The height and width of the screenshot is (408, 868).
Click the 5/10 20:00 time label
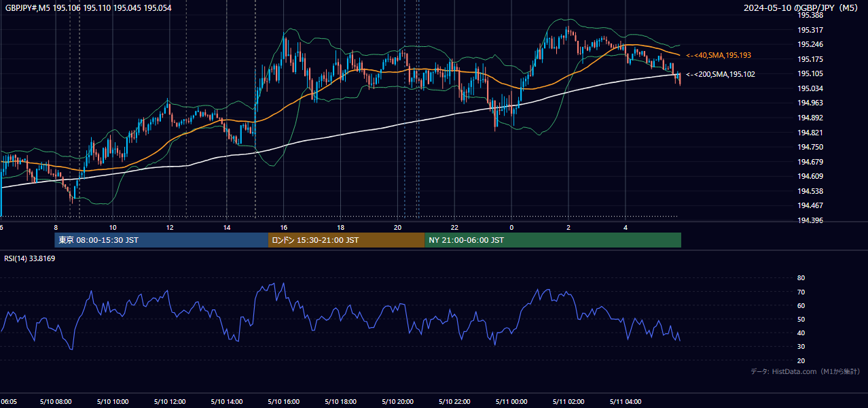pyautogui.click(x=398, y=402)
